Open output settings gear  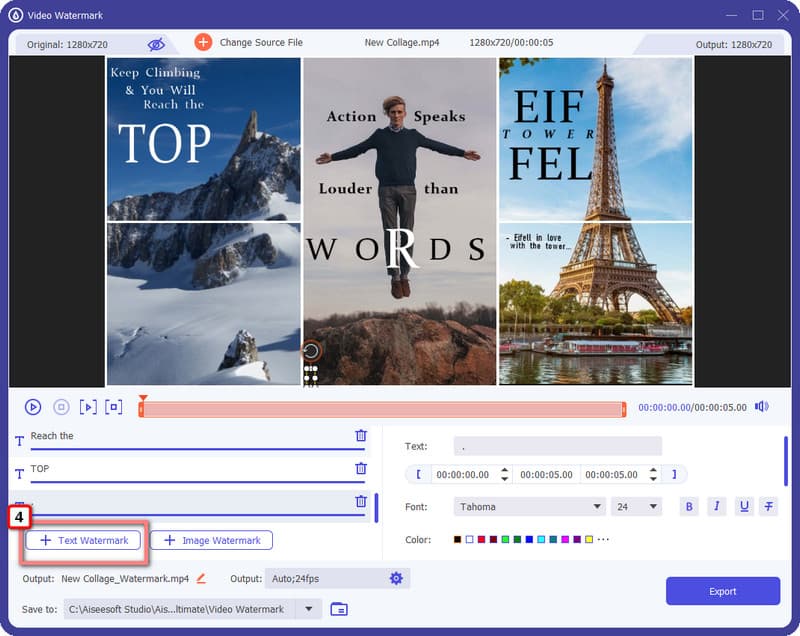396,578
